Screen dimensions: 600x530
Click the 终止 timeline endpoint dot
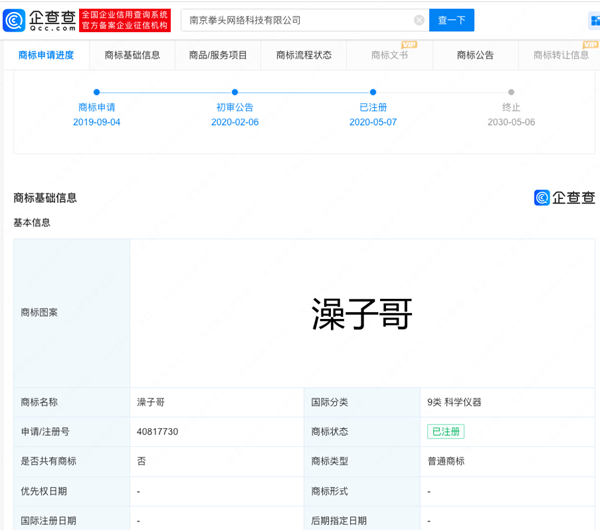(x=511, y=92)
